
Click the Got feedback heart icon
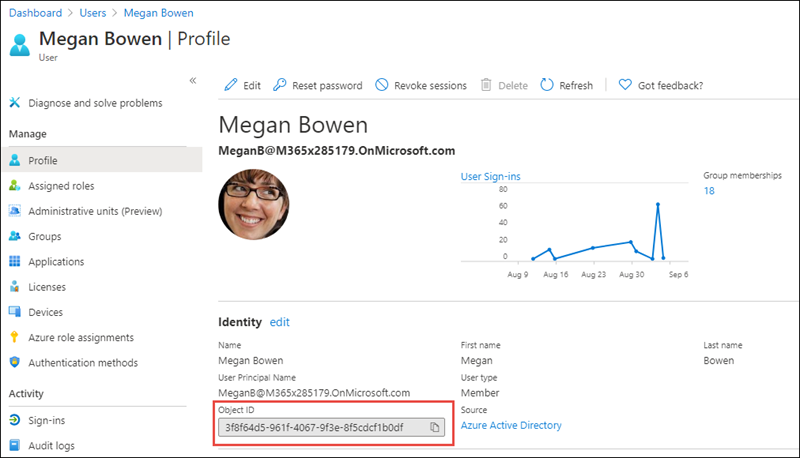coord(625,85)
